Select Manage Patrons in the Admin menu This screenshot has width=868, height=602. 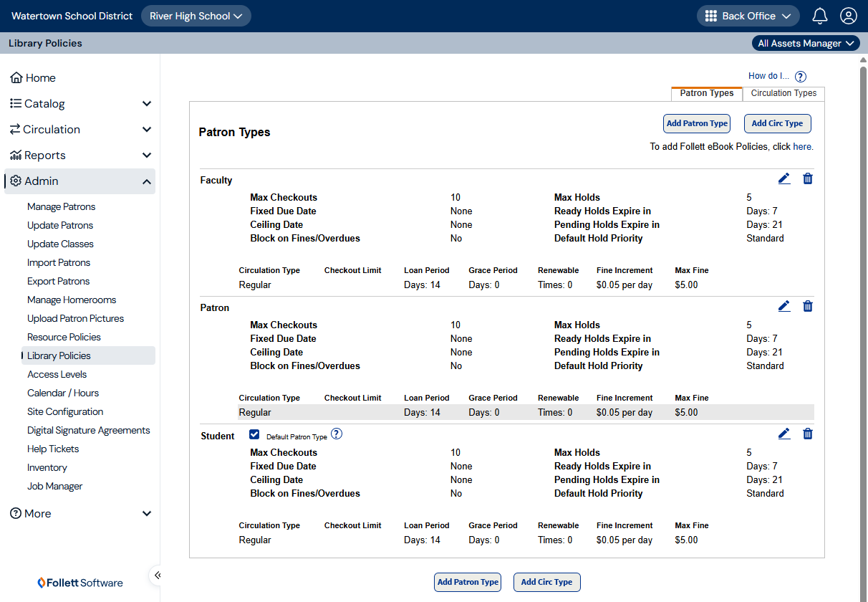(x=62, y=206)
